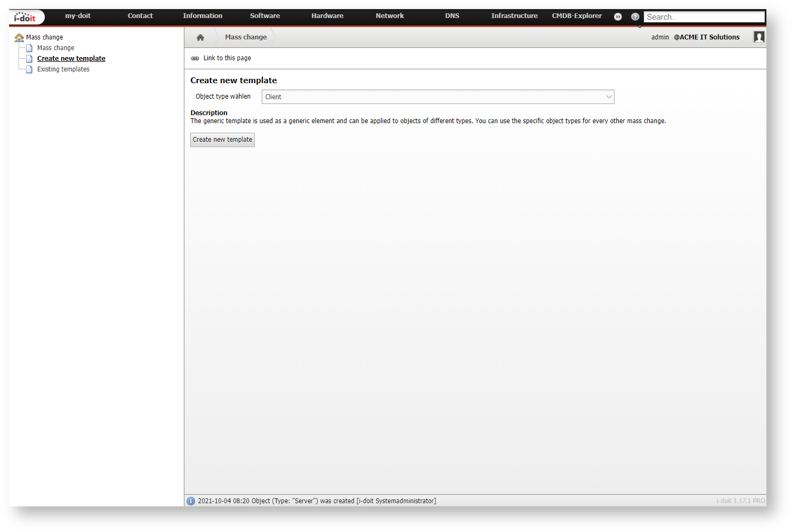Click the i-doit logo
This screenshot has width=792, height=532.
click(x=26, y=17)
